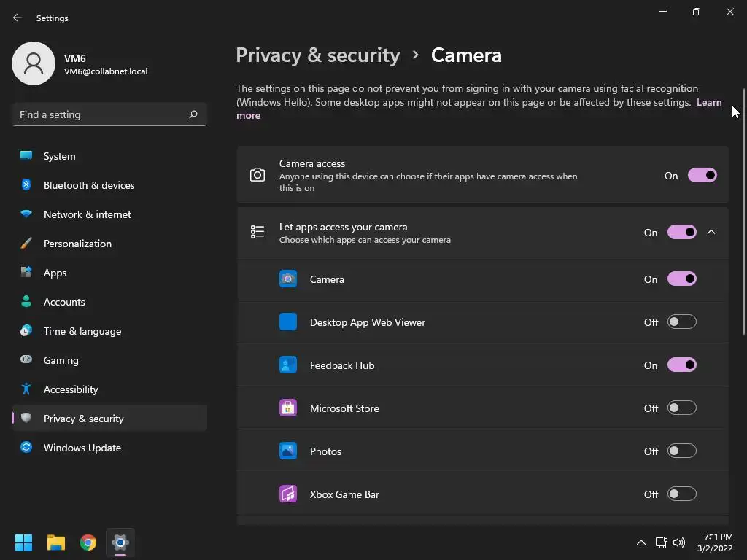747x560 pixels.
Task: Click the Network & internet wifi icon
Action: [26, 214]
